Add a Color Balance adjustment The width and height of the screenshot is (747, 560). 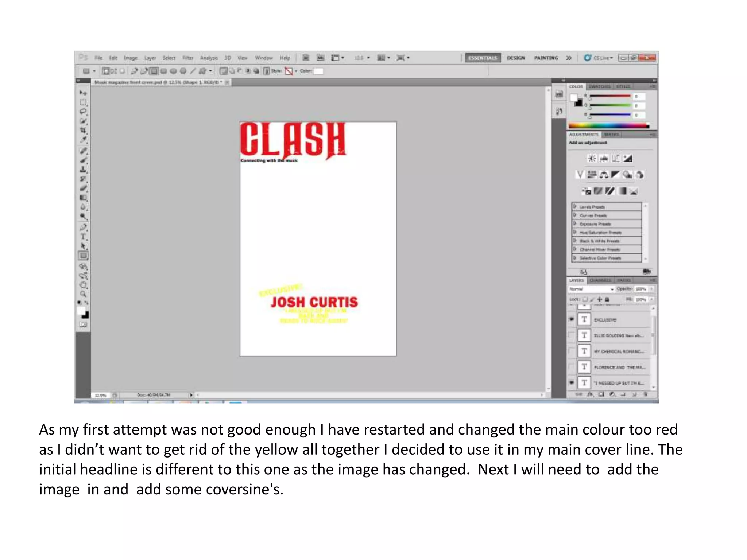click(604, 175)
